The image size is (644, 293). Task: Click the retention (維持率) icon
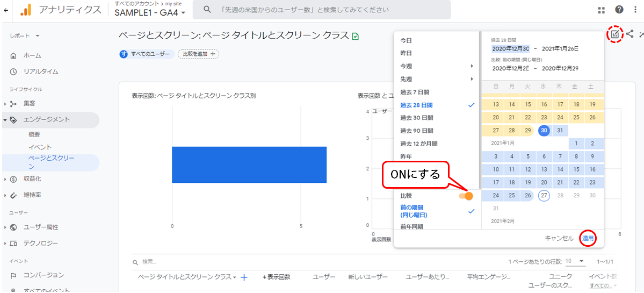click(13, 195)
